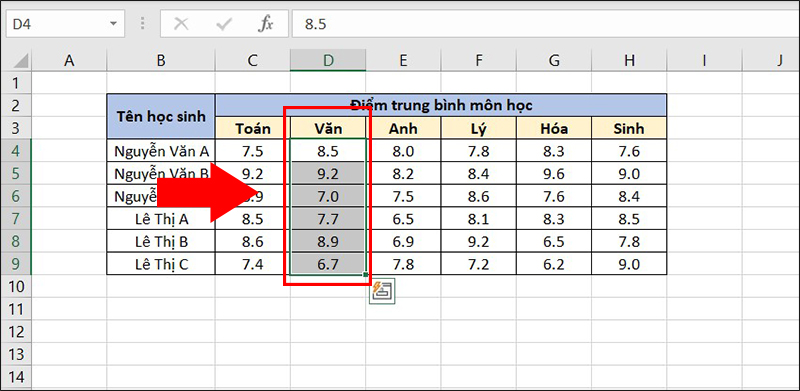Click the "Văn" column heading cell
800x391 pixels.
tap(328, 128)
